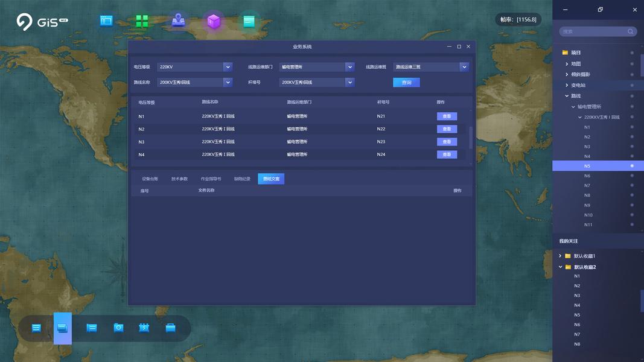This screenshot has height=362, width=644.
Task: Click the 帧率 frame rate indicator
Action: 518,20
